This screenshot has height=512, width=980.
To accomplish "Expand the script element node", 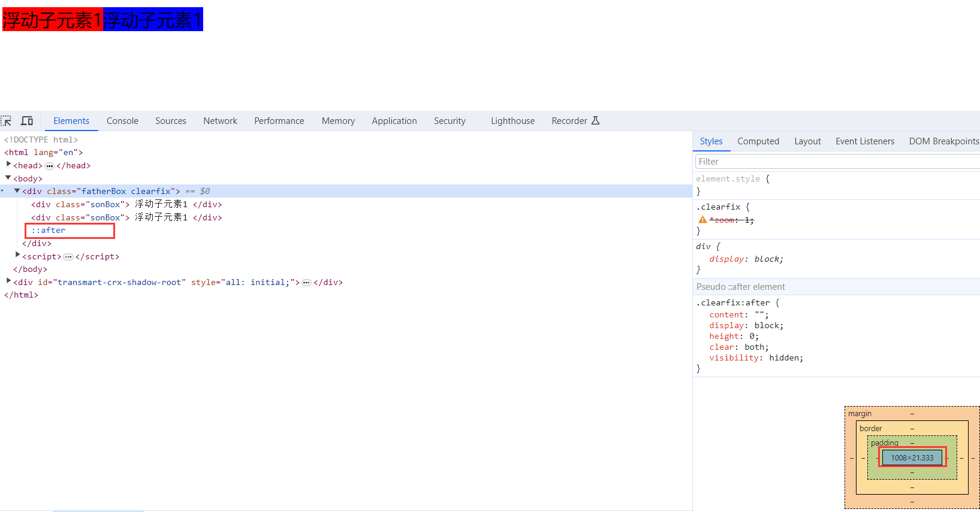I will point(17,255).
